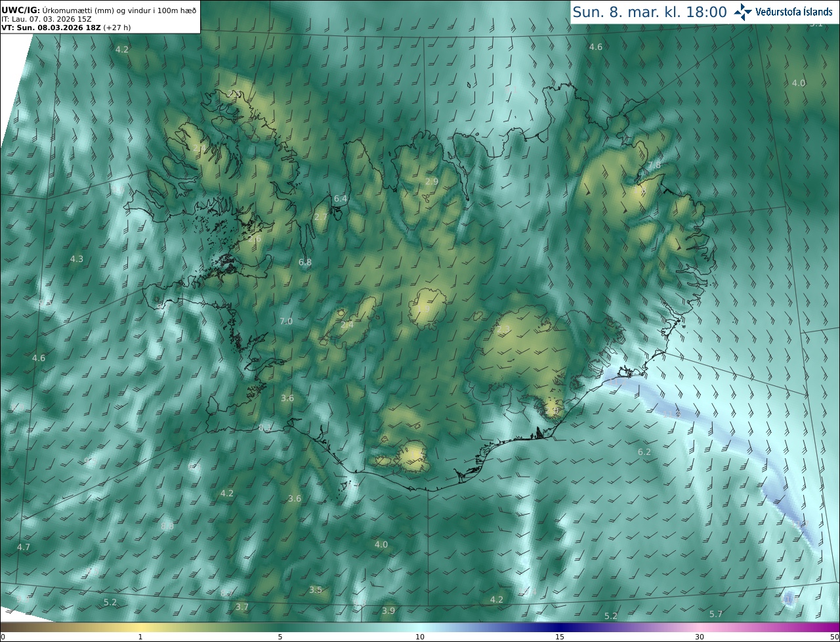Click the 'VT: Sun. 08.03.2026 18Z' line
This screenshot has height=642, width=840.
(x=66, y=27)
